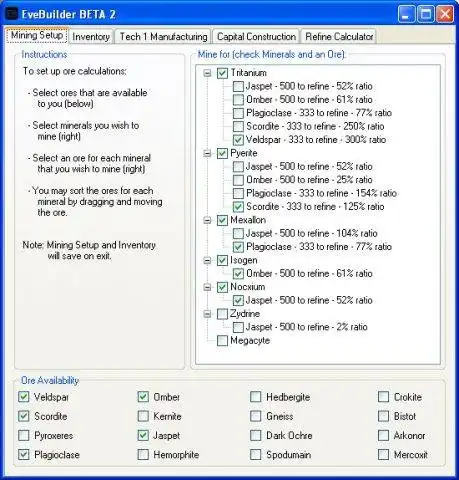
Task: Collapse the Tritanium tree node
Action: click(207, 73)
